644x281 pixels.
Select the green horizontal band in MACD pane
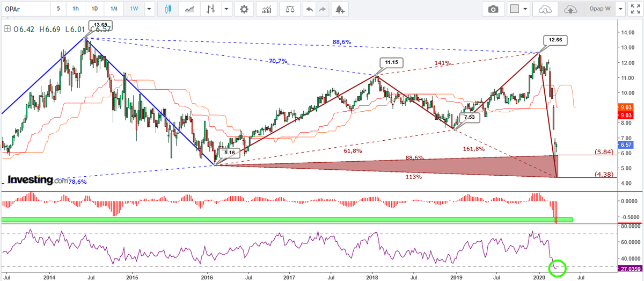pos(287,219)
